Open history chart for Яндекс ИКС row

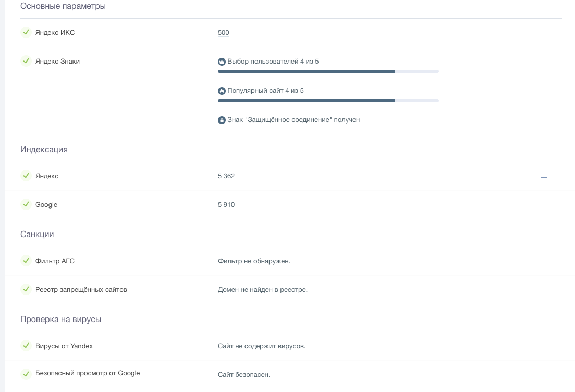point(544,31)
